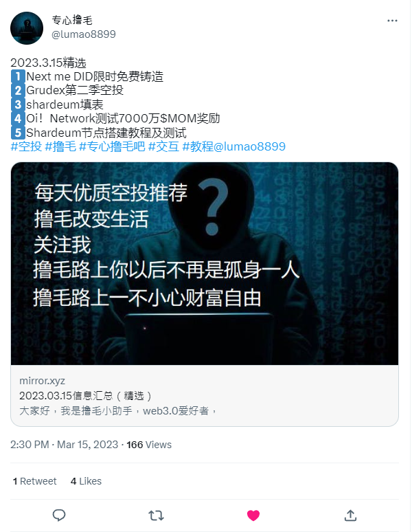The width and height of the screenshot is (412, 532).
Task: Open the #空投 hashtag
Action: [x=26, y=146]
